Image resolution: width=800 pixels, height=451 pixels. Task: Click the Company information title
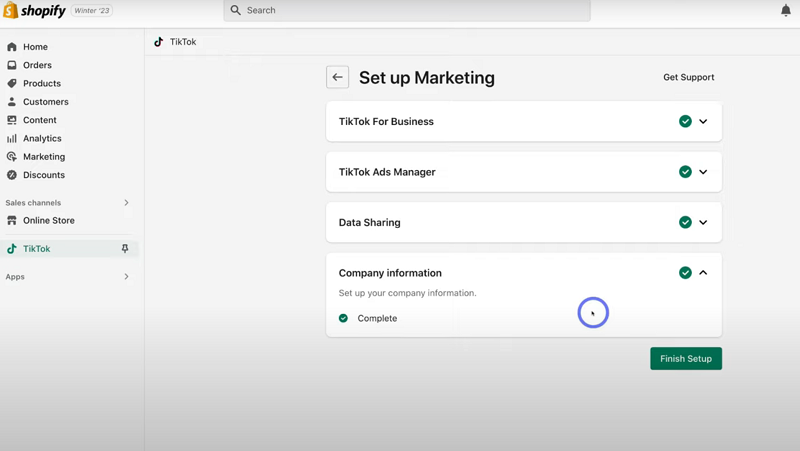390,273
